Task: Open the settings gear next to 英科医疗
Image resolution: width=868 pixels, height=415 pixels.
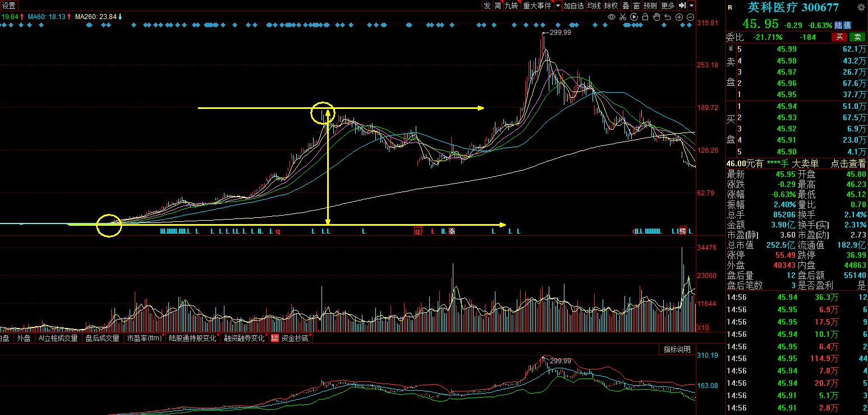Action: (x=861, y=7)
